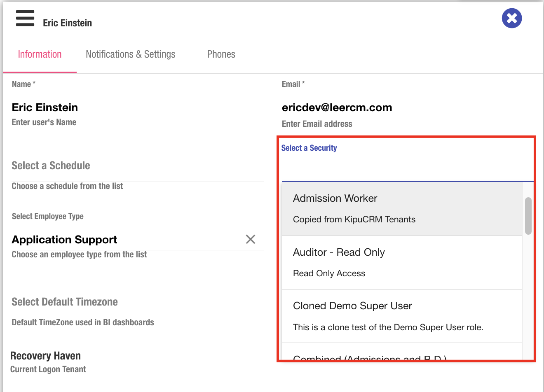This screenshot has height=392, width=544.
Task: Go to the Phones tab
Action: click(221, 54)
